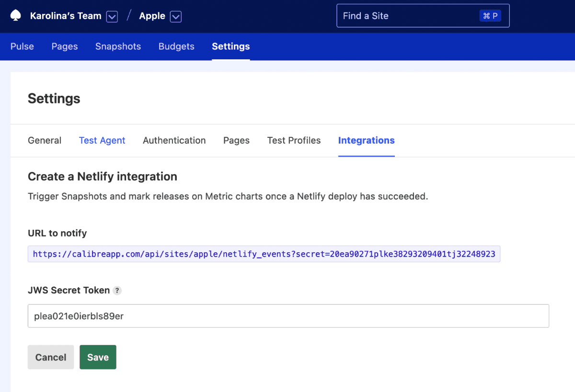Switch to the Pulse section
The width and height of the screenshot is (575, 392).
22,46
